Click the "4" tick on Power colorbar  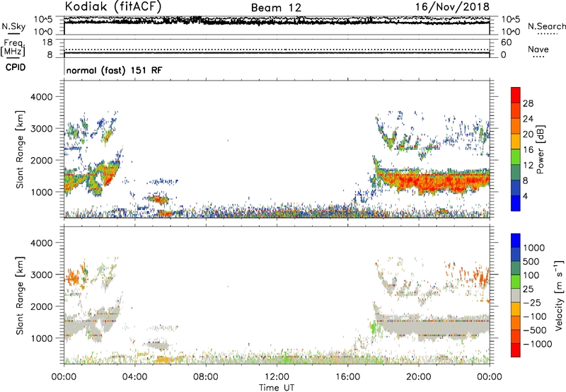point(526,196)
